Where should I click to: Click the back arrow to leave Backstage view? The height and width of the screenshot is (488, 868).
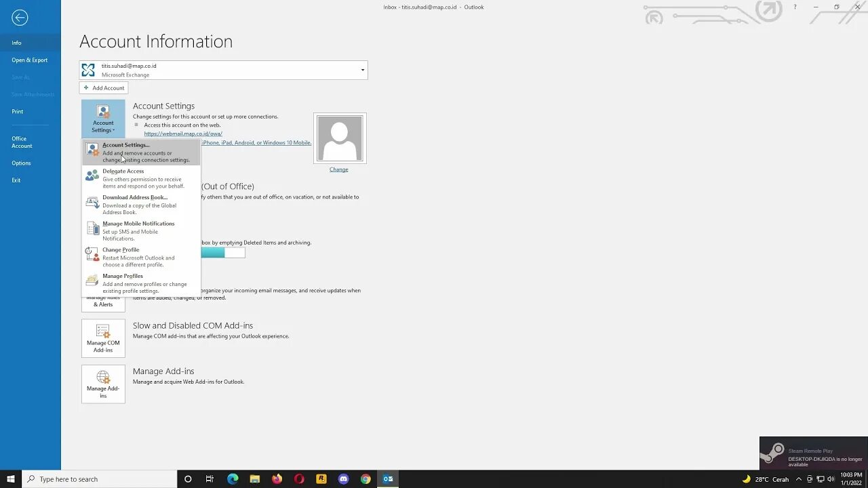pos(20,18)
